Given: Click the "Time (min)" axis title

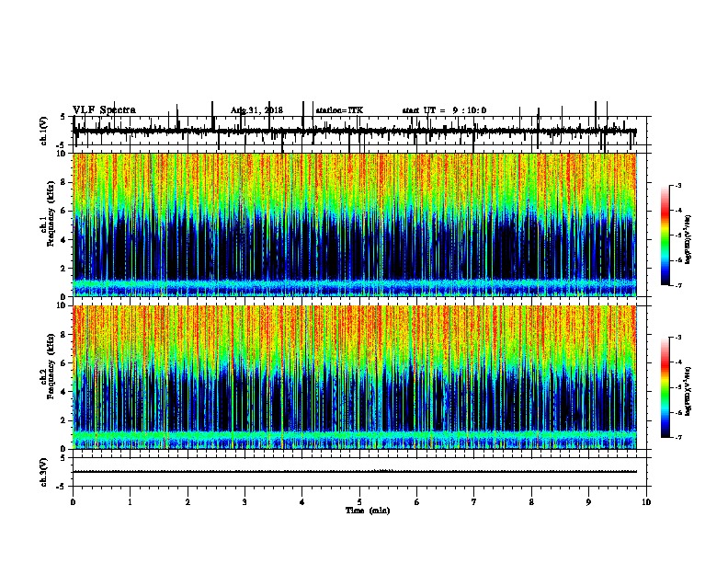Looking at the screenshot, I should [x=368, y=511].
